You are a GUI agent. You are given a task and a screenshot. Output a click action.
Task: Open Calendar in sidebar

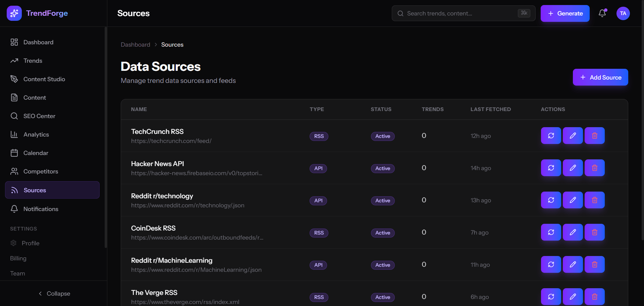(52, 153)
